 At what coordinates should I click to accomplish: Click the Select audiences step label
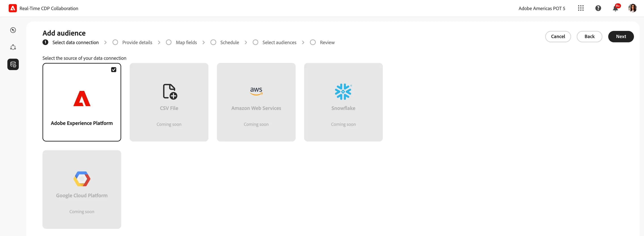click(279, 43)
